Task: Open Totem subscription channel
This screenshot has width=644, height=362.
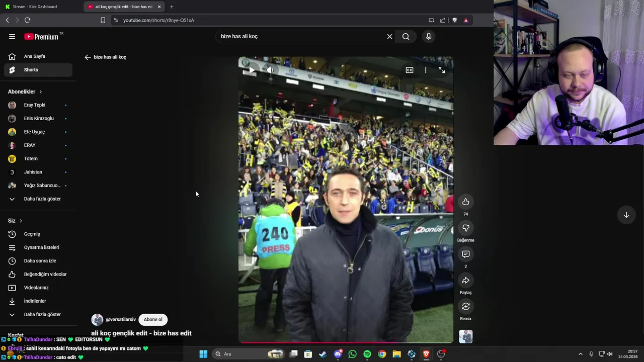Action: pyautogui.click(x=38, y=158)
